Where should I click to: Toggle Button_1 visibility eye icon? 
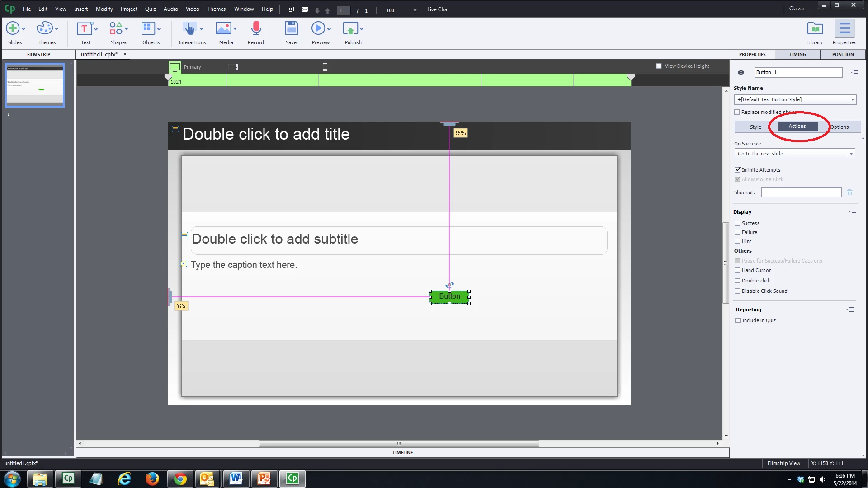(x=741, y=72)
